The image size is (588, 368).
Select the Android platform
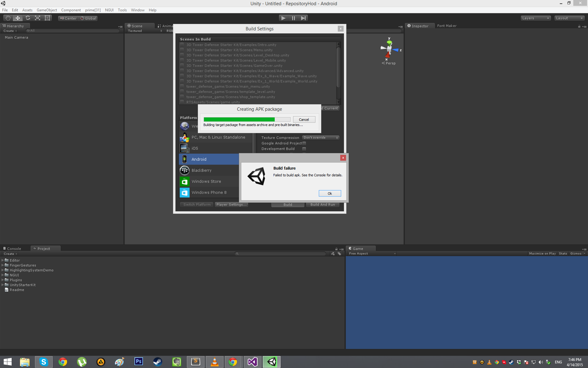tap(209, 159)
